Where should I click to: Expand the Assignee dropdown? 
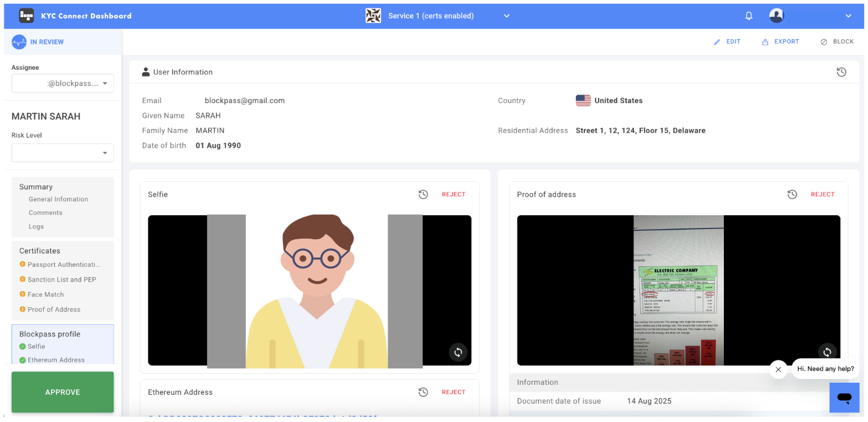105,83
